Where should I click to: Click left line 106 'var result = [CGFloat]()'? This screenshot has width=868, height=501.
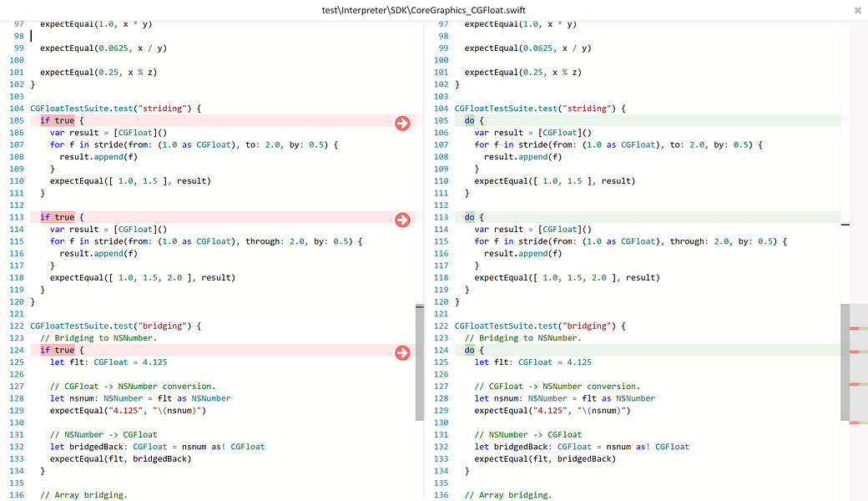coord(108,133)
